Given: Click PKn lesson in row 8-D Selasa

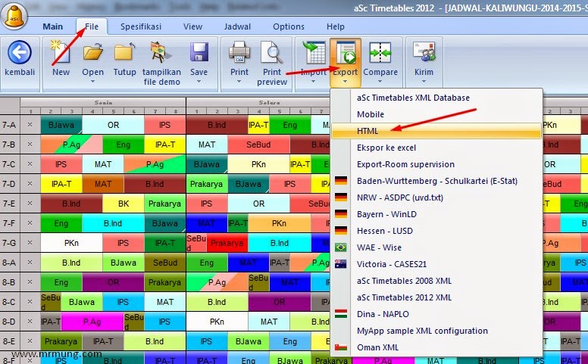Looking at the screenshot, I should [217, 322].
